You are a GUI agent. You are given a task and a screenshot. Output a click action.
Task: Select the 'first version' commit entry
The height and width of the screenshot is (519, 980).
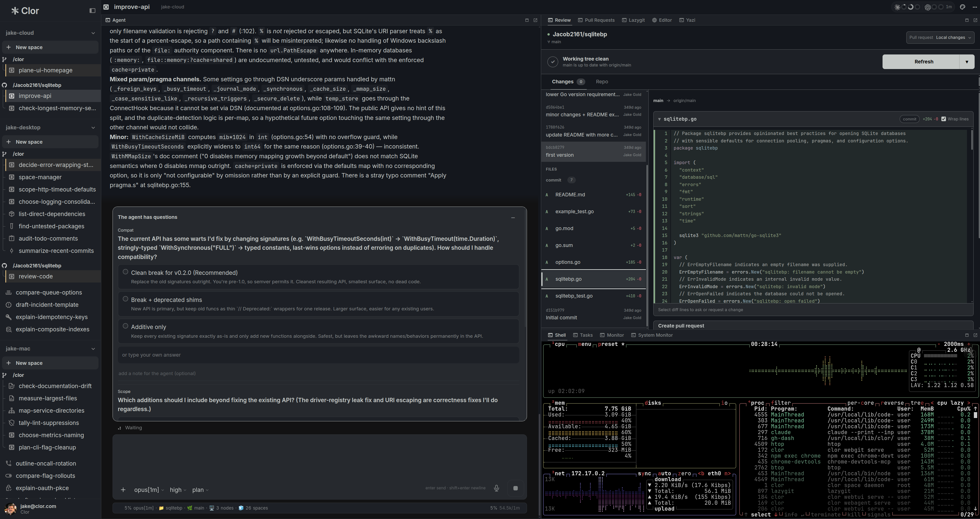[593, 151]
